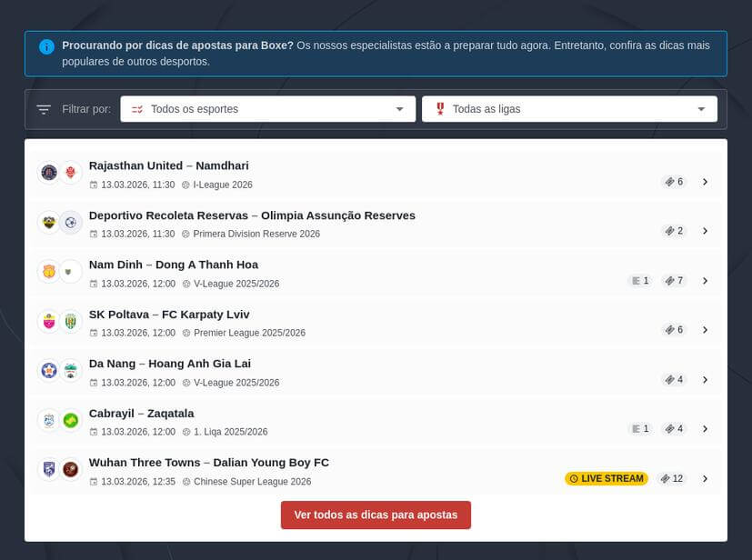The width and height of the screenshot is (752, 560).
Task: Click the filter lines icon beside Filtrar por
Action: (44, 109)
